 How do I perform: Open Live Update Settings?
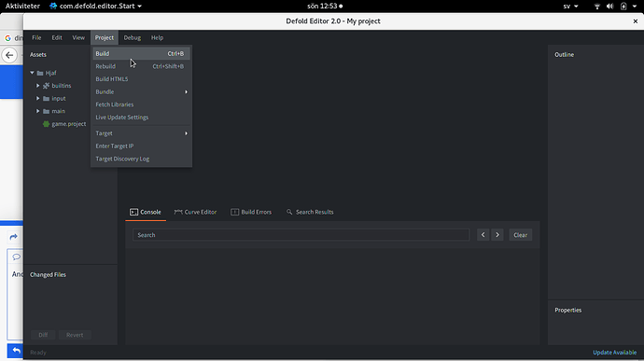141,118
